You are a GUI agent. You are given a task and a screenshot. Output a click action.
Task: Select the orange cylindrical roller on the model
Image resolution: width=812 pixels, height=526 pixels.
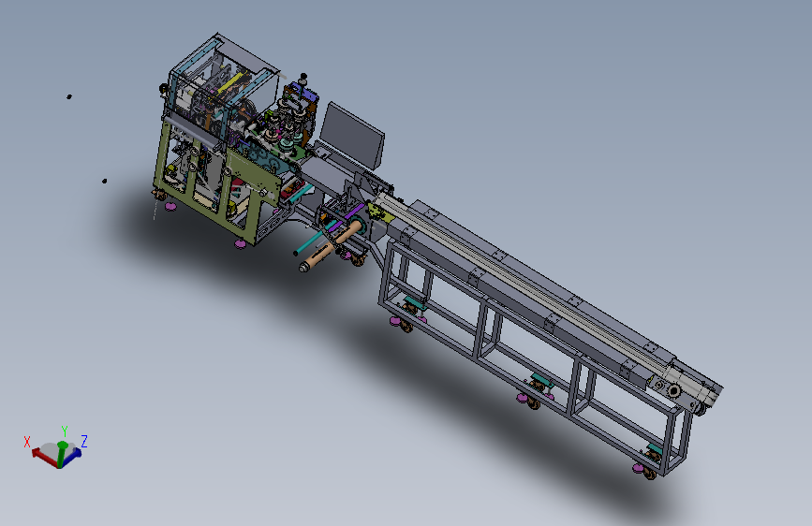point(330,245)
